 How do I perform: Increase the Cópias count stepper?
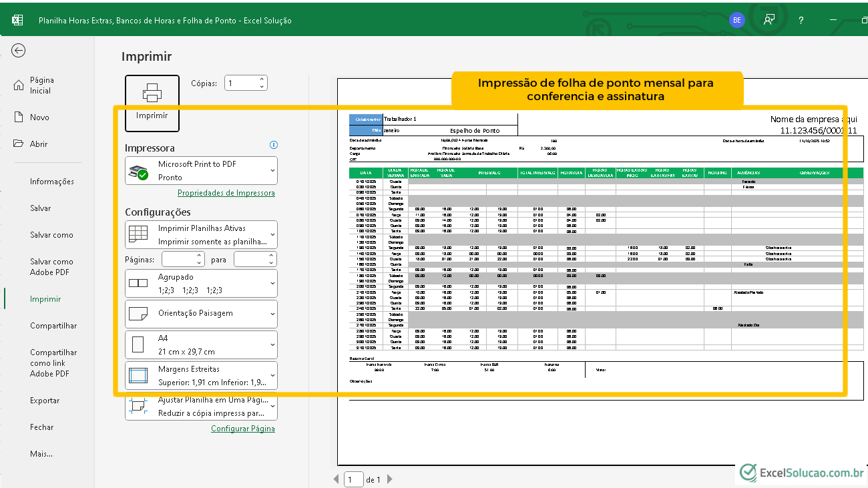[262, 79]
